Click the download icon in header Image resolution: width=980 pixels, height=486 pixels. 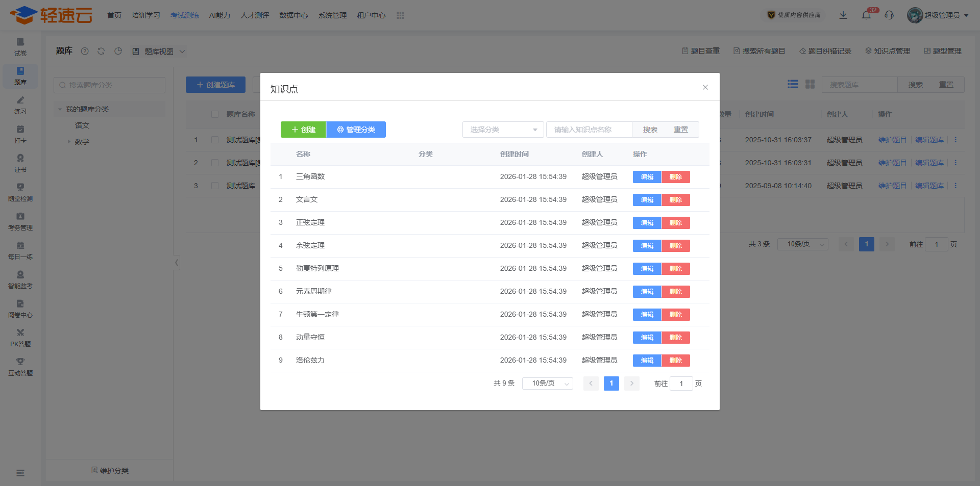[x=843, y=15]
